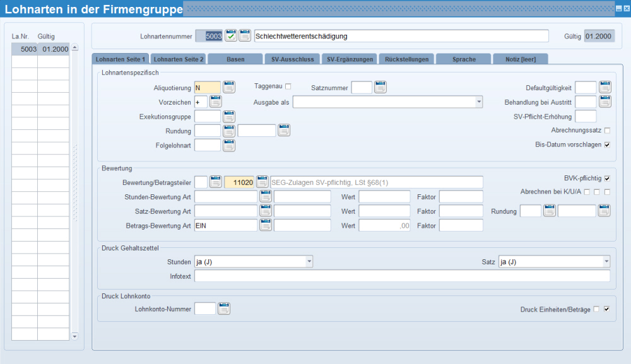Close the Lohnarten in der Firmengruppe window
Screen dimensions: 631x364
pyautogui.click(x=626, y=8)
